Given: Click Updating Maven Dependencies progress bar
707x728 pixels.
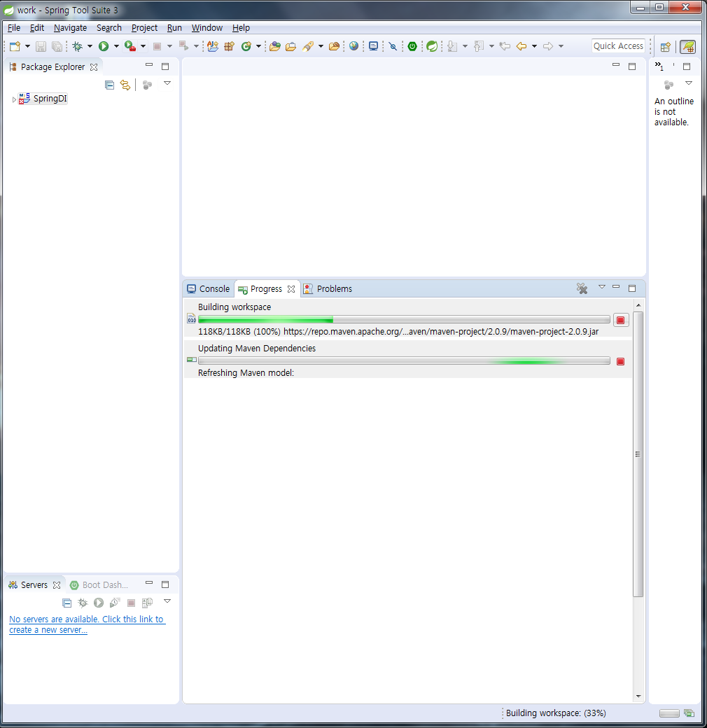Looking at the screenshot, I should [404, 360].
